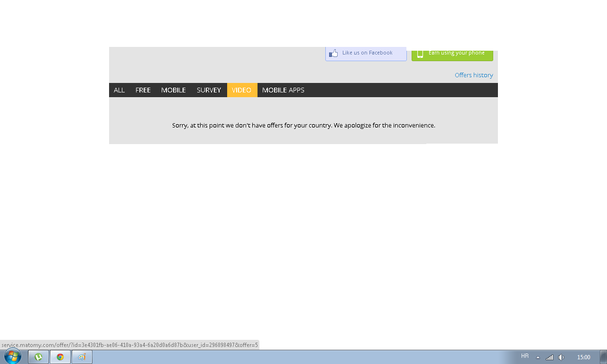607x364 pixels.
Task: Open the volume speaker tray icon
Action: [561, 357]
